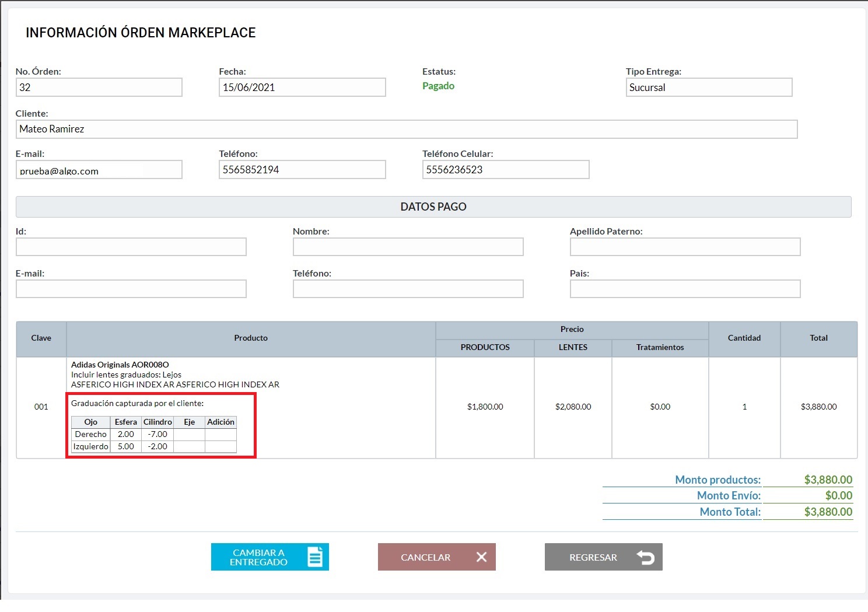
Task: Click the INFORMACIÓN ÓRDEN MARKEPLACE title
Action: pos(141,33)
